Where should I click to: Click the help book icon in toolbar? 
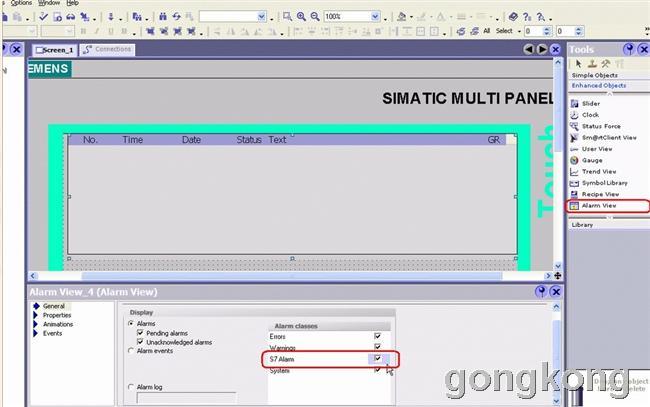tap(513, 17)
